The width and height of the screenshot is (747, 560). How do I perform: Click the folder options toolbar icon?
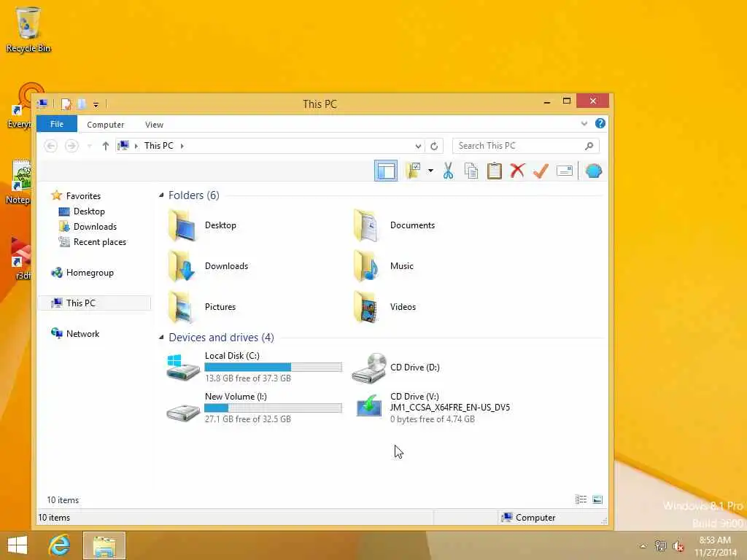pos(413,171)
